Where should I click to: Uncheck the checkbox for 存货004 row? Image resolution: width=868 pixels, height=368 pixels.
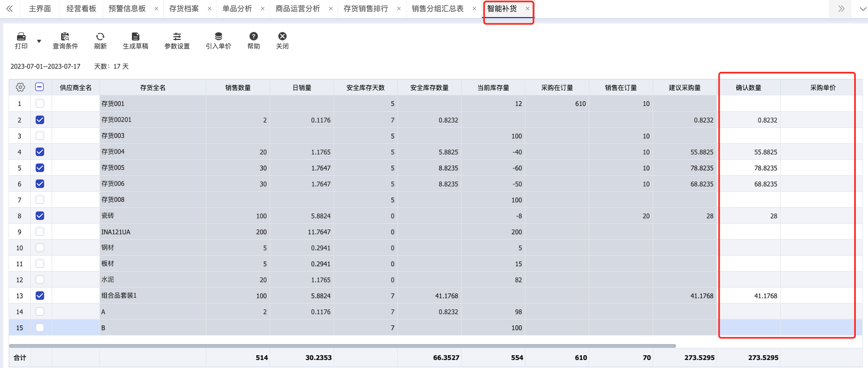click(x=40, y=152)
